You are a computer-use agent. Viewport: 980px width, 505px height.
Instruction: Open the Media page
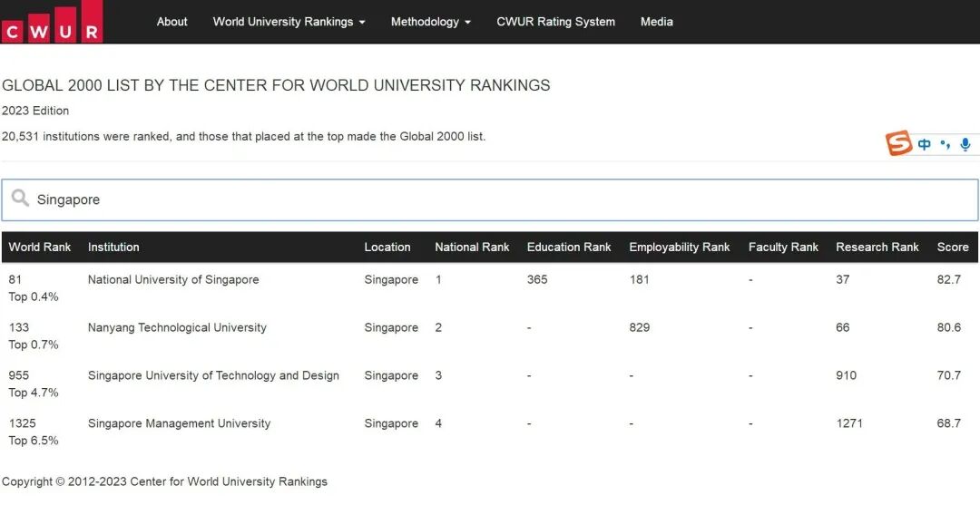tap(656, 22)
